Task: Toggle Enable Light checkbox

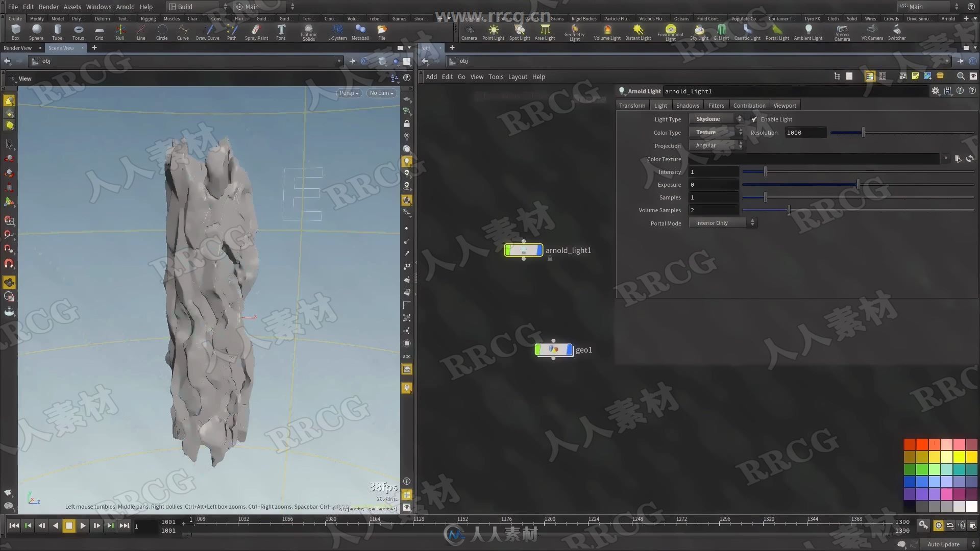Action: tap(754, 119)
